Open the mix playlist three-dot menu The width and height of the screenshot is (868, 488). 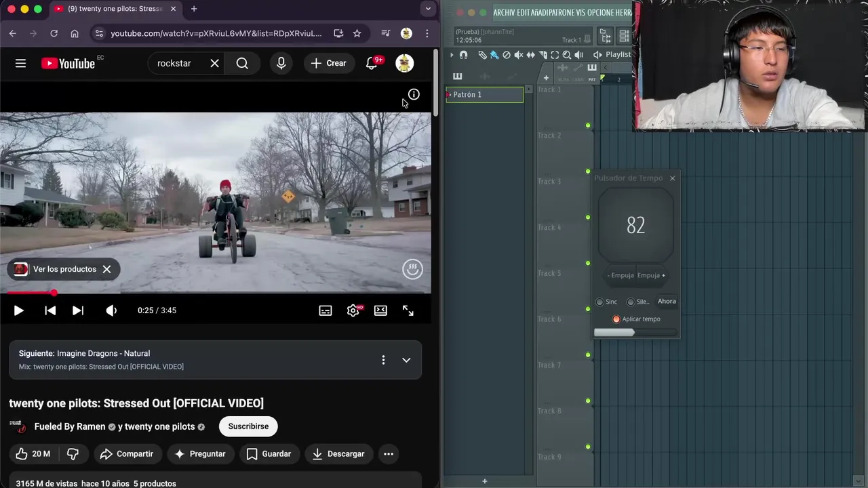point(383,360)
